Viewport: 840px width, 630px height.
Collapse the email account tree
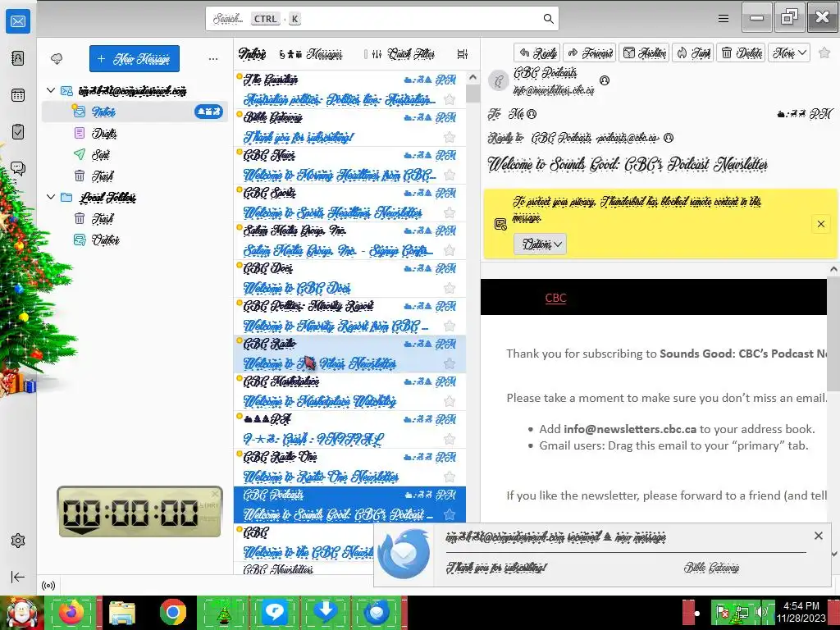click(x=51, y=90)
